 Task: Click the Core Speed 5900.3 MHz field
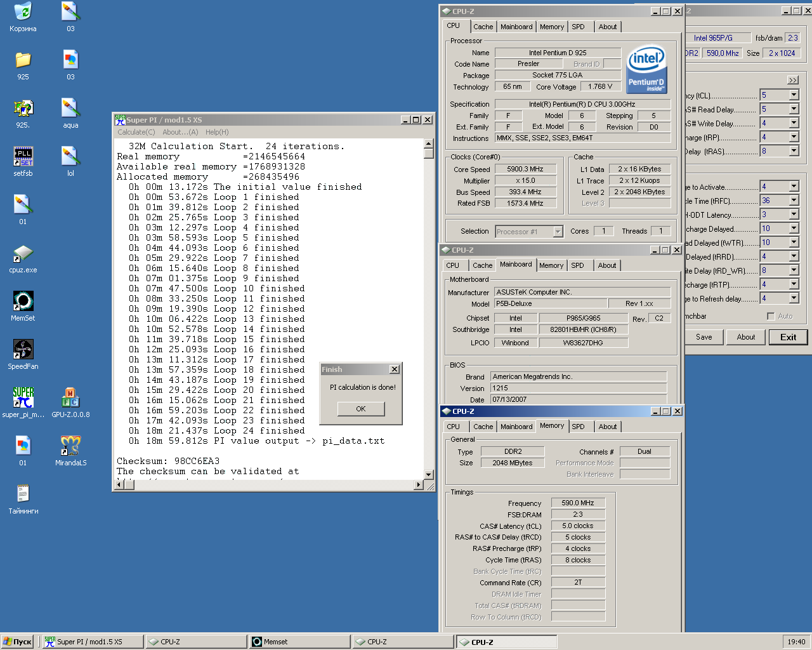(525, 169)
